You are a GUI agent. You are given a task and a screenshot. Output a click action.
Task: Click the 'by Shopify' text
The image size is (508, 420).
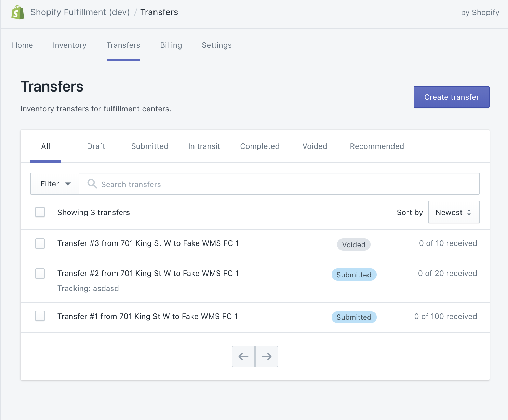coord(480,12)
